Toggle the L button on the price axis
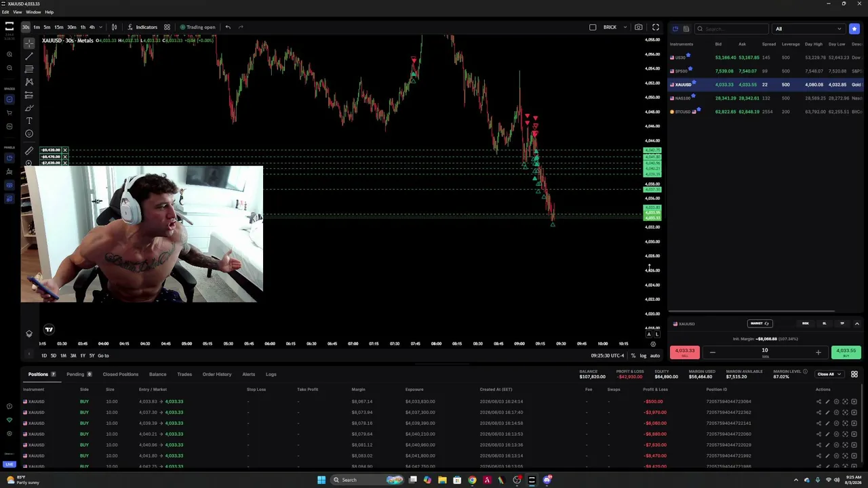This screenshot has width=868, height=488. [x=656, y=334]
